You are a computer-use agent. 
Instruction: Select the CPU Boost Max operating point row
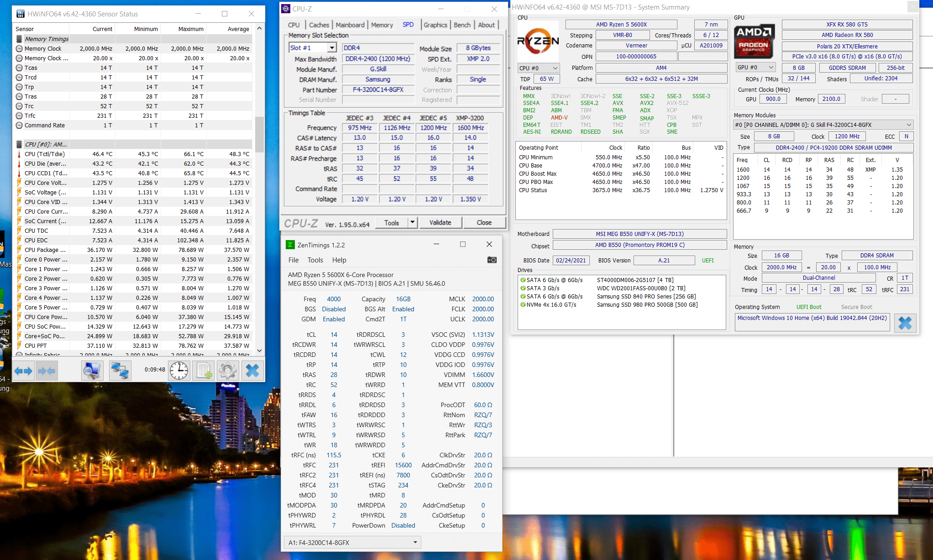621,173
